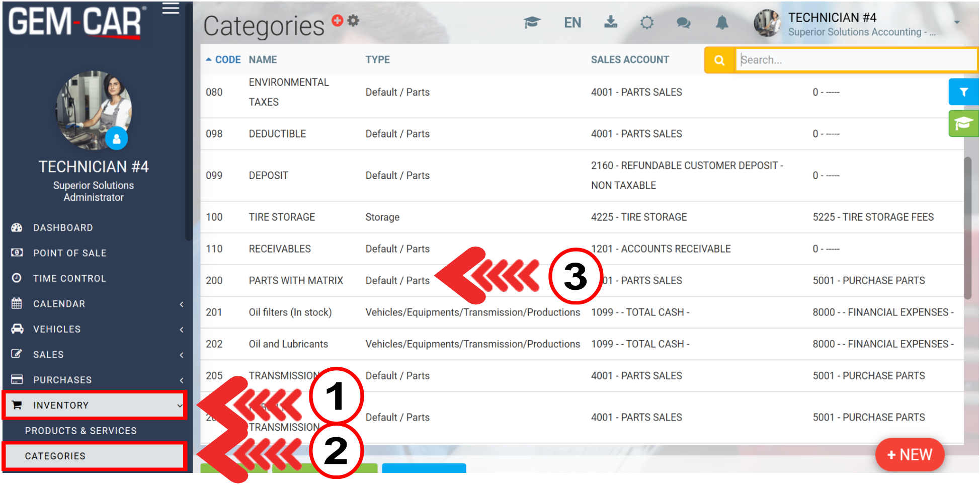
Task: Select Products & Services submenu item
Action: (x=81, y=431)
